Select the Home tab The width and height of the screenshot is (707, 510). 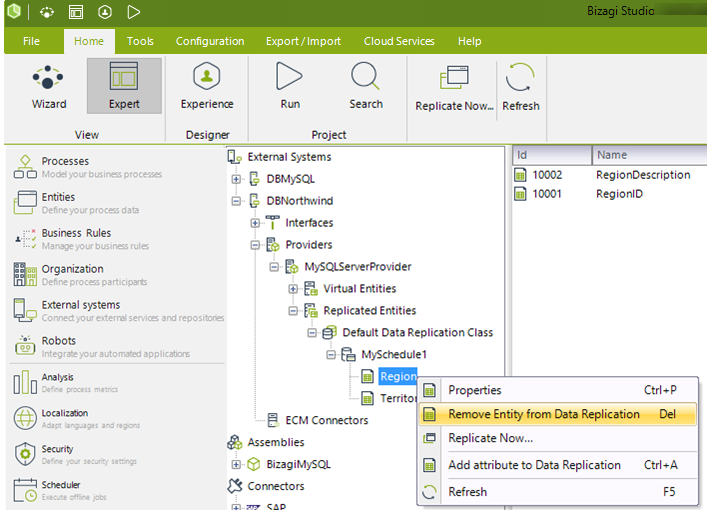pos(89,41)
